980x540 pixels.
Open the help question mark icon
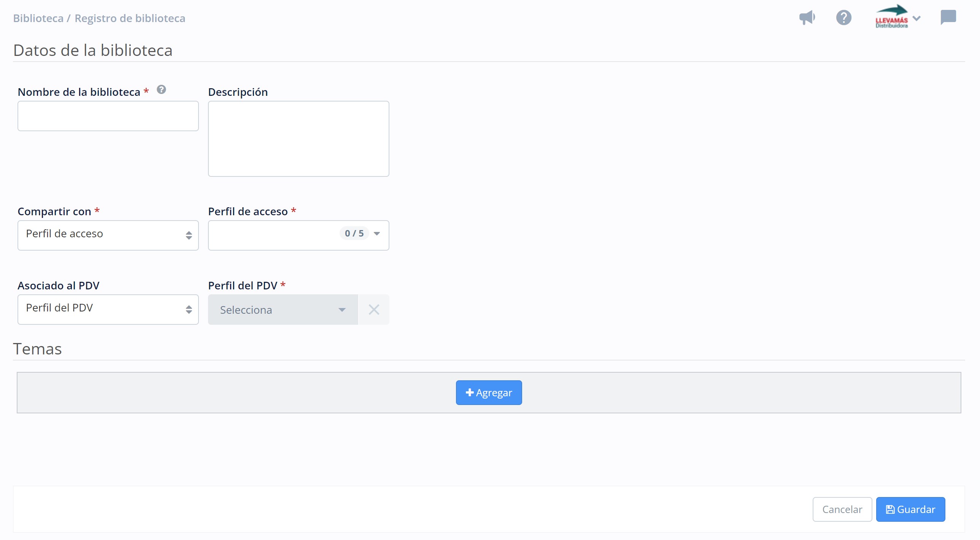(x=843, y=17)
